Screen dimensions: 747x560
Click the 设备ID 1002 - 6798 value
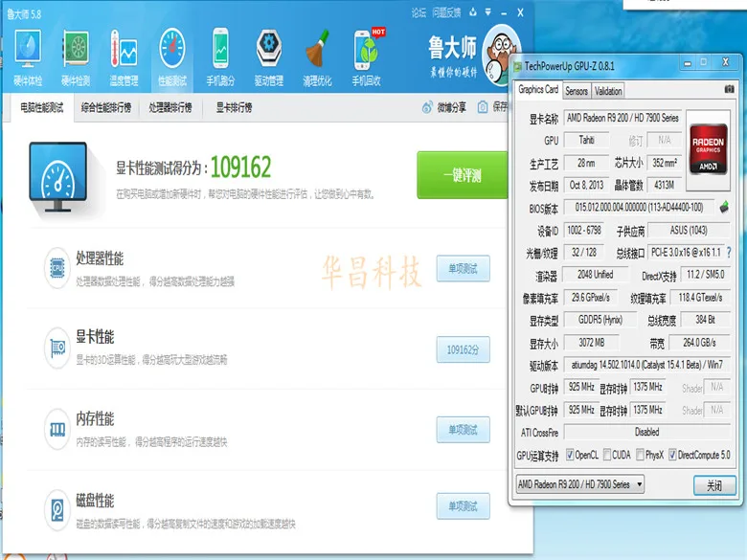(x=584, y=231)
